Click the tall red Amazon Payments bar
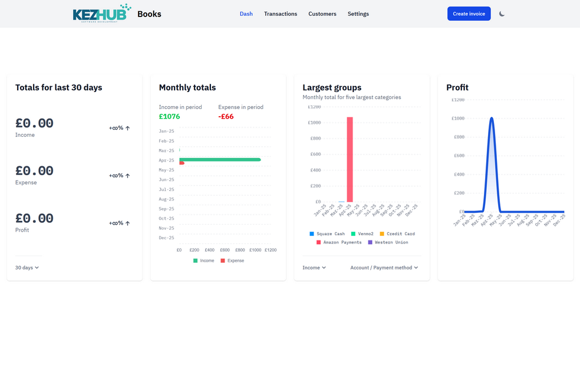This screenshot has height=392, width=580. [350, 159]
